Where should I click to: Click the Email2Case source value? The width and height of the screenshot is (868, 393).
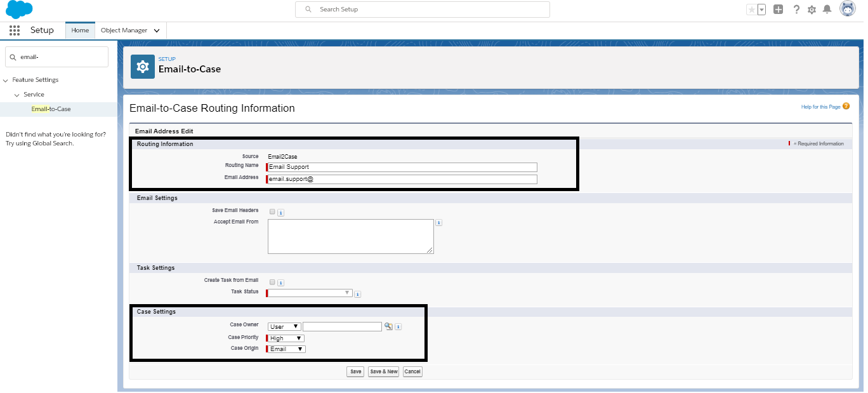tap(282, 157)
